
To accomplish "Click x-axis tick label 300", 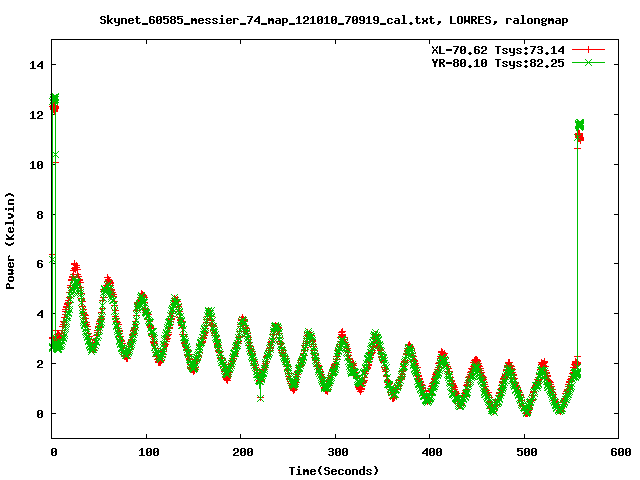I will coord(338,452).
